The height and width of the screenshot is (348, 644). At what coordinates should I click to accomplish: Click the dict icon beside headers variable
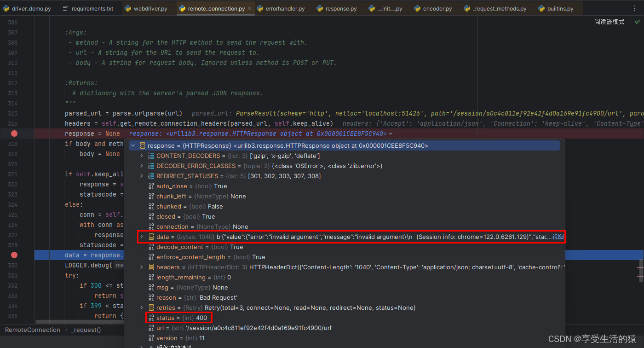click(151, 267)
